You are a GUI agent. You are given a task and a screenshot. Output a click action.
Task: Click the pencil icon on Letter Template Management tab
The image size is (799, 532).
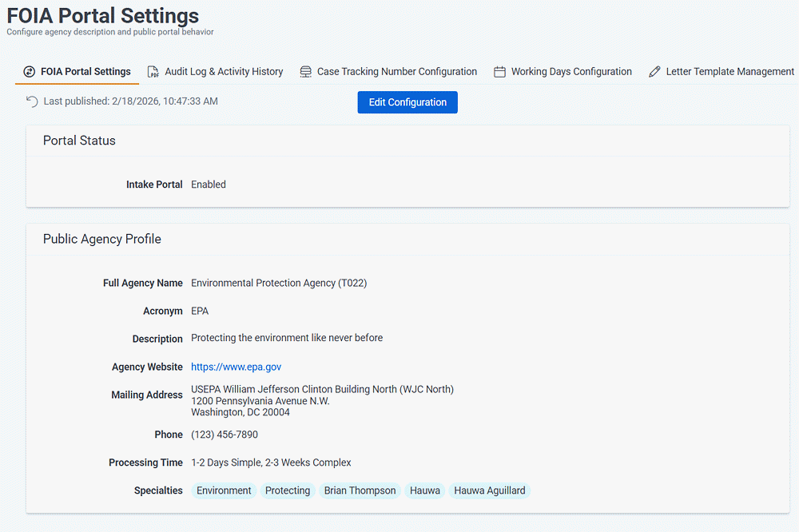[657, 71]
